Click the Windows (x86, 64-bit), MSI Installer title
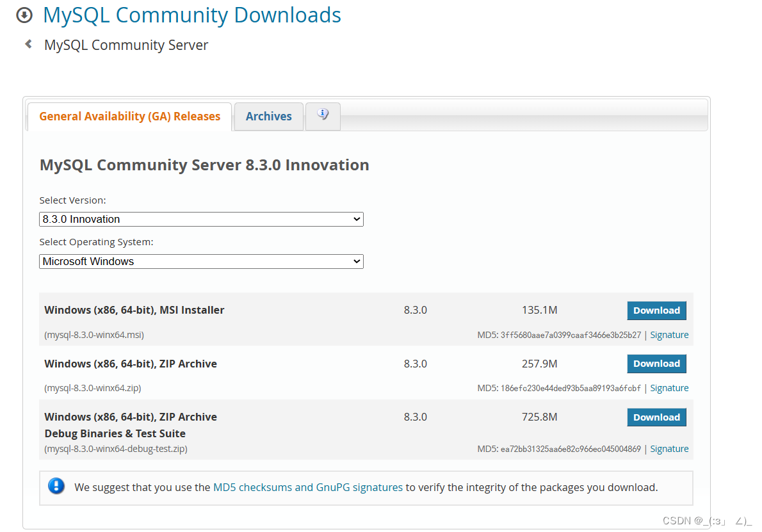 (134, 310)
